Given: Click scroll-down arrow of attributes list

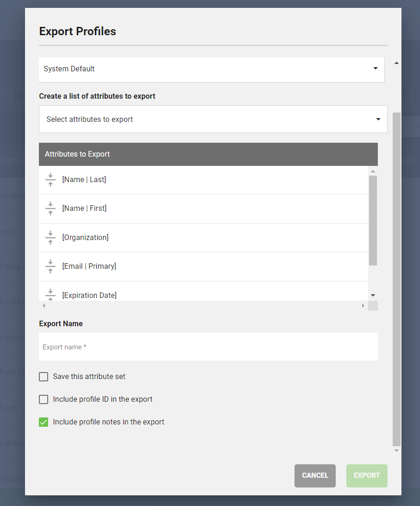Looking at the screenshot, I should [x=373, y=295].
